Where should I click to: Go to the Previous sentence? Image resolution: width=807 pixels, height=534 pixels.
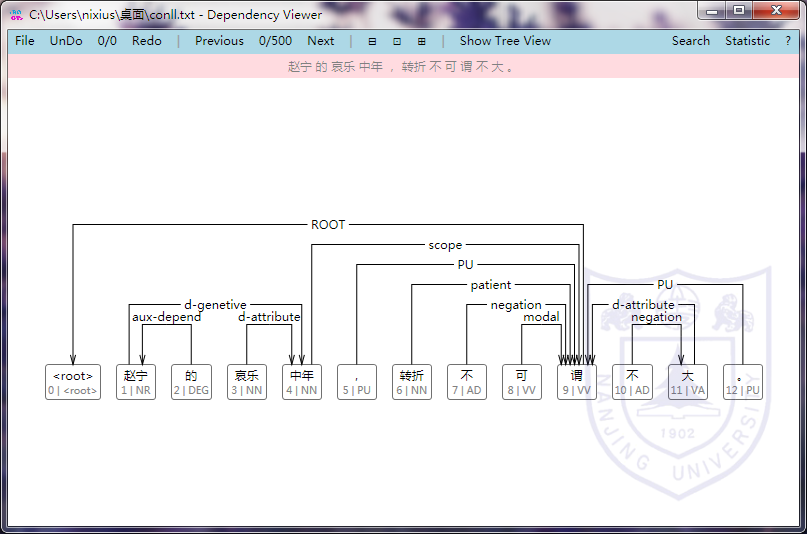[219, 41]
